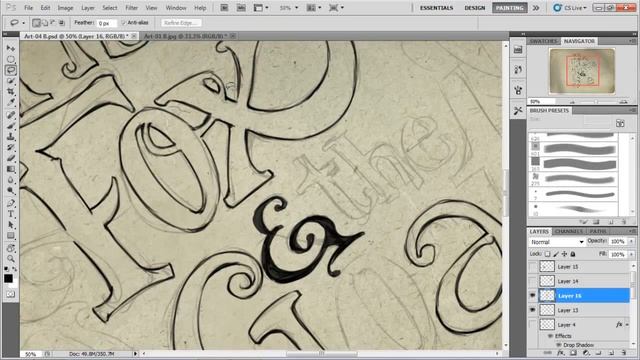Click the Painting workspace button
The height and width of the screenshot is (360, 640).
pyautogui.click(x=509, y=8)
